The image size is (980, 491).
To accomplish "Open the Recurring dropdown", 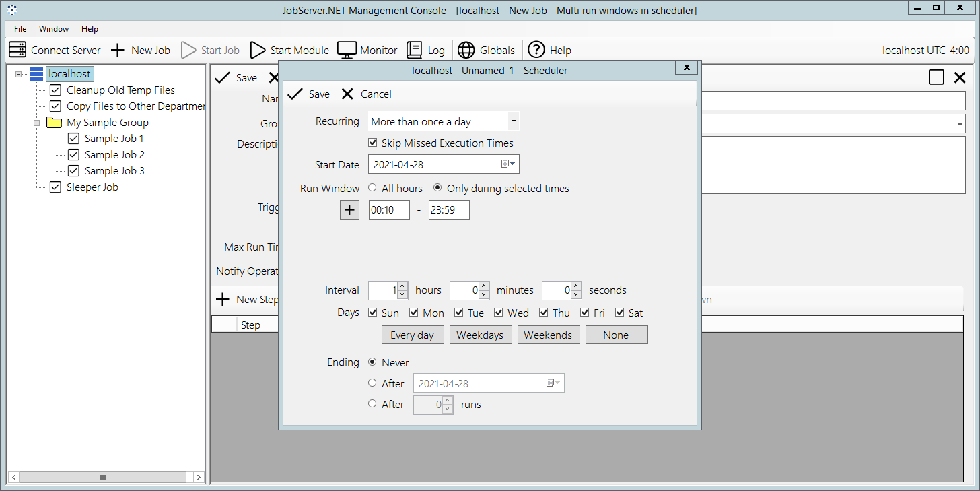I will [514, 121].
